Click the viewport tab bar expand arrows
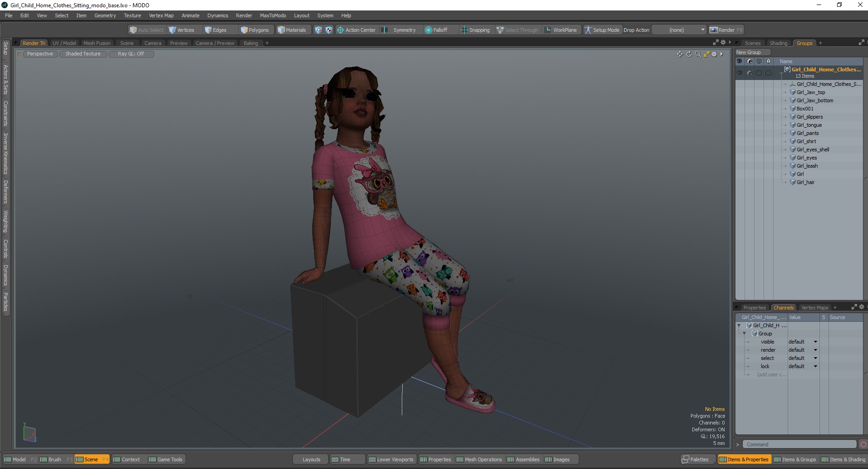This screenshot has height=469, width=868. click(x=716, y=42)
